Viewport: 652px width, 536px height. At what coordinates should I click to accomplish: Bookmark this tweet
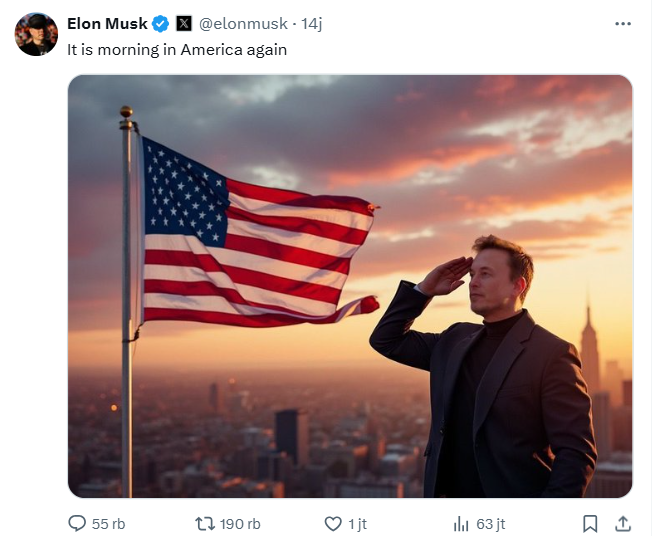[x=590, y=523]
